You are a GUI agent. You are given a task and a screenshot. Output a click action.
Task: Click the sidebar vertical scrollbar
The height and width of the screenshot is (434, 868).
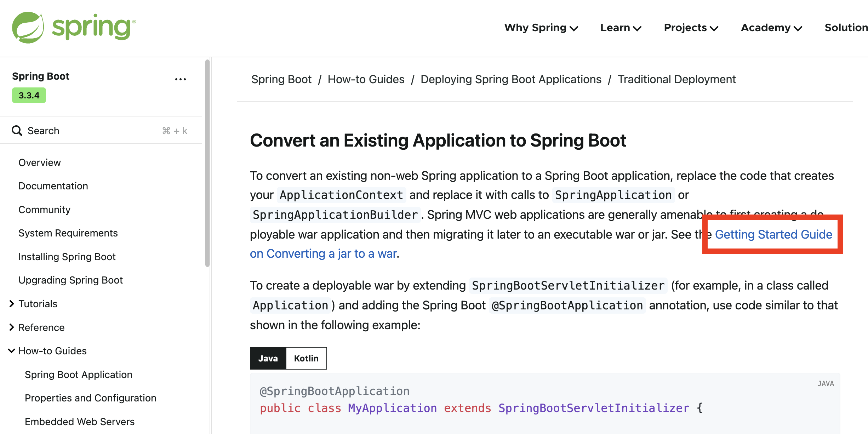point(207,163)
